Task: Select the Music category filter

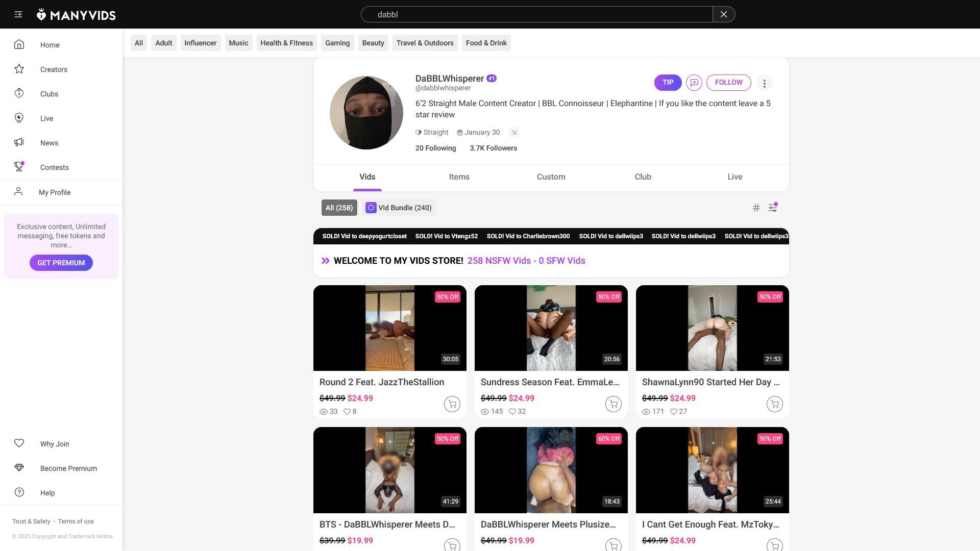Action: (x=238, y=43)
